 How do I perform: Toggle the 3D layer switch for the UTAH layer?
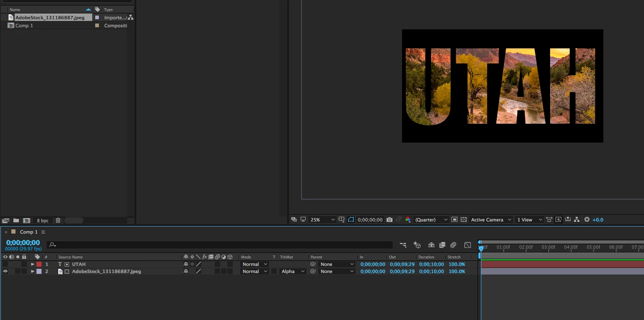[230, 264]
